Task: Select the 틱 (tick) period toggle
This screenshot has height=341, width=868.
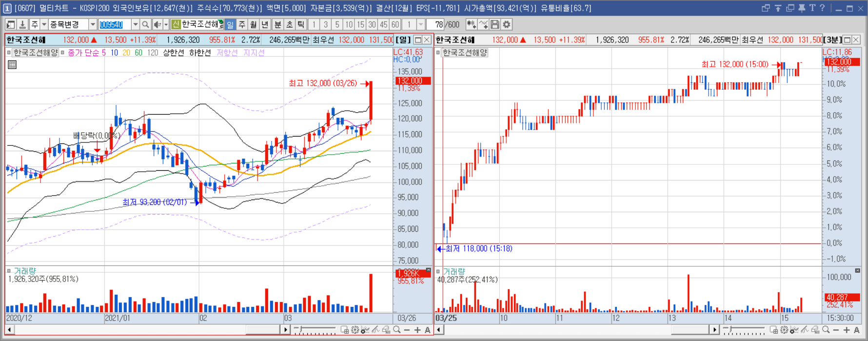Action: (301, 24)
